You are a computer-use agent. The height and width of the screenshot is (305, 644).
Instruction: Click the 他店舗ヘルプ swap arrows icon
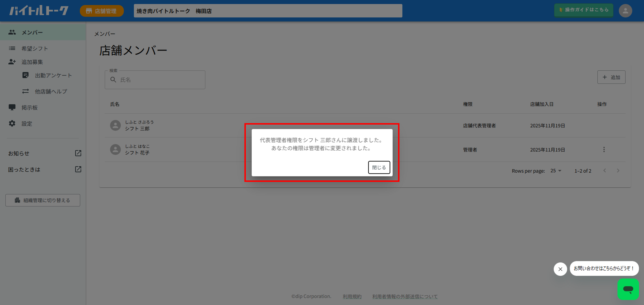[25, 91]
